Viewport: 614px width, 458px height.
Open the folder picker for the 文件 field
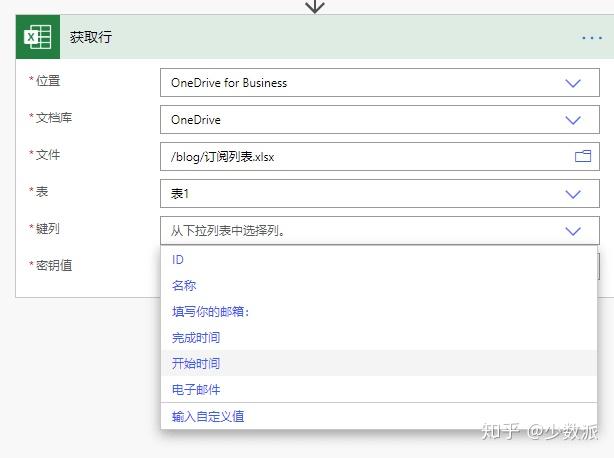click(582, 156)
